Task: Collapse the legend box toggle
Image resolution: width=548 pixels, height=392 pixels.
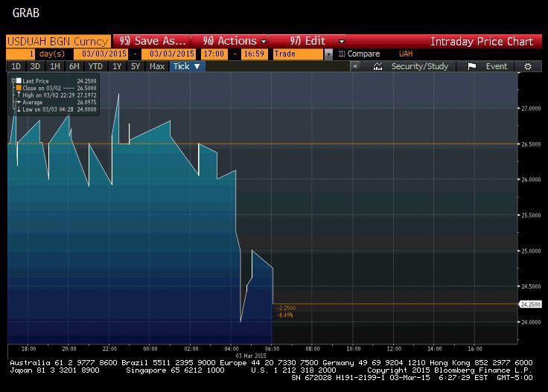Action: pyautogui.click(x=13, y=80)
